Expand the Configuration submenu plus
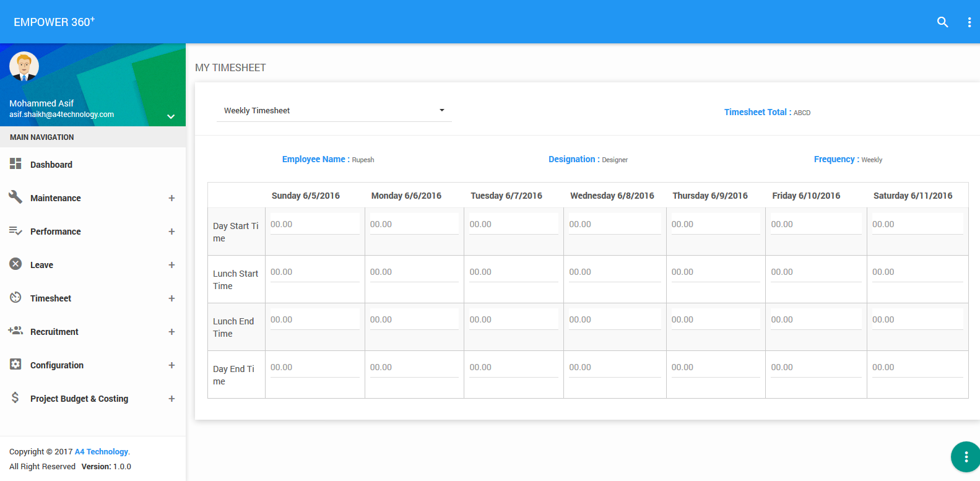 tap(171, 365)
